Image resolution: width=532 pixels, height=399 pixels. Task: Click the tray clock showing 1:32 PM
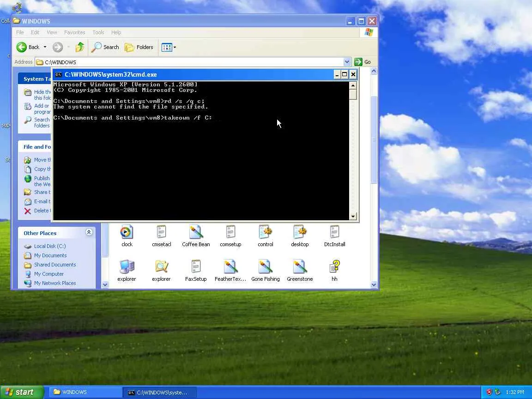515,392
